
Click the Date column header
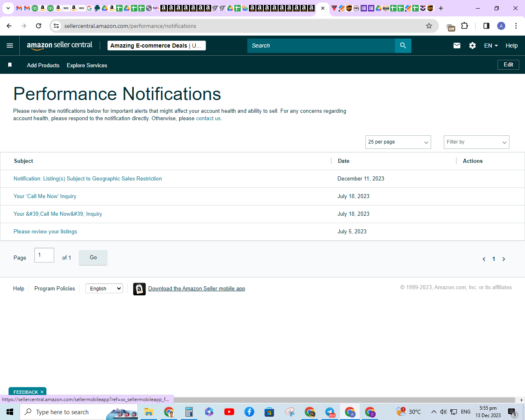tap(344, 161)
